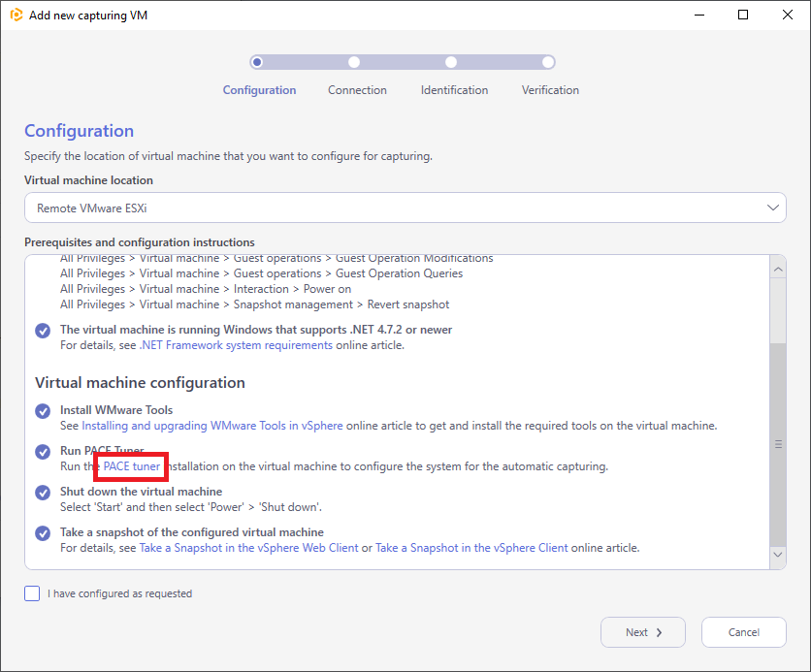Open 'Take a Snapshot in the vSphere Web Client' link

tap(248, 548)
